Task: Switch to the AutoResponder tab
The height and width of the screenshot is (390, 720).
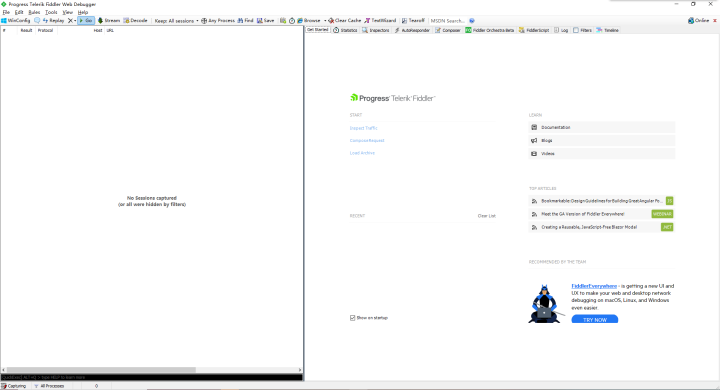Action: pos(412,30)
